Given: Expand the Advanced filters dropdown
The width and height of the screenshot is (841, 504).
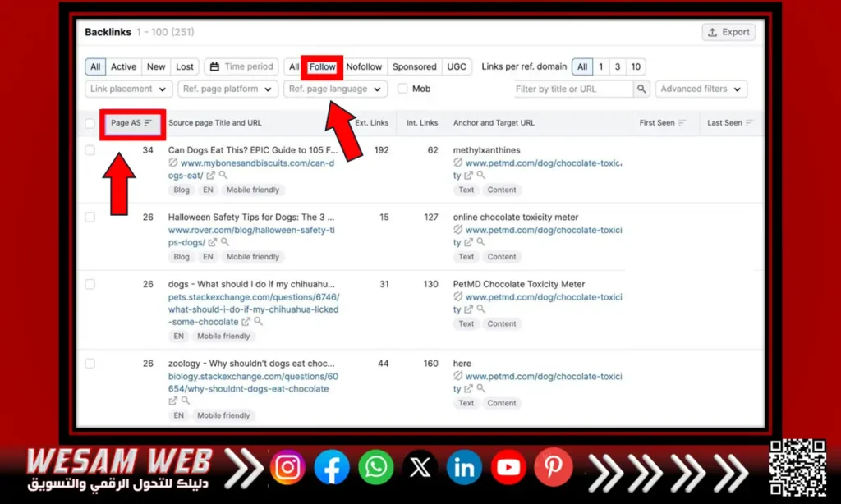Looking at the screenshot, I should pyautogui.click(x=701, y=89).
